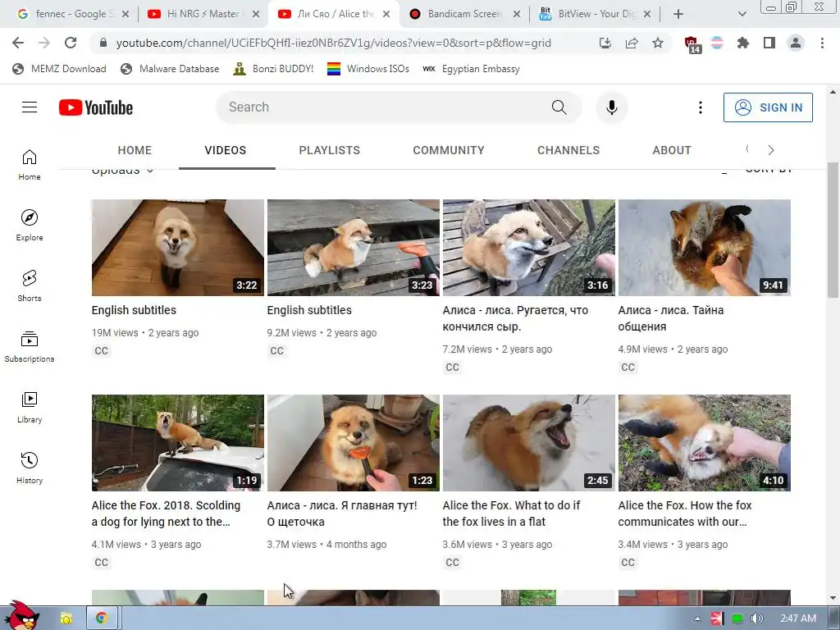Open video 'Alice the Fox. How the fox communicates'
840x630 pixels.
[685, 514]
